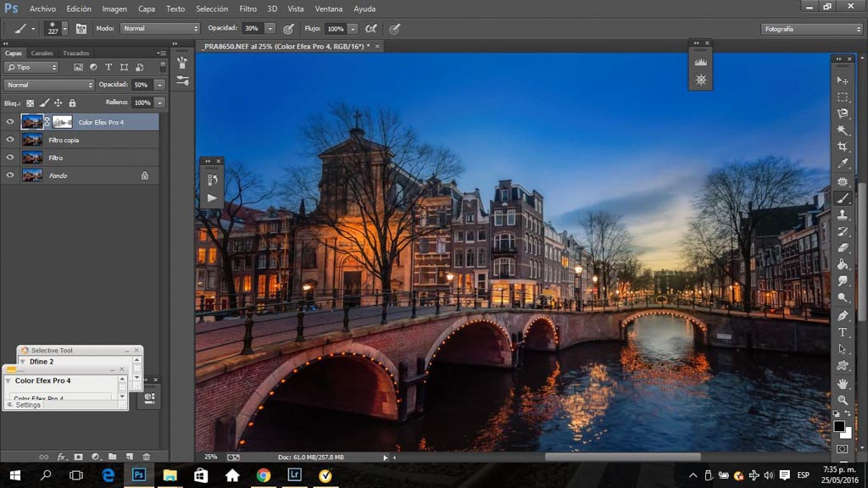Click the foreground color swatch

point(838,426)
